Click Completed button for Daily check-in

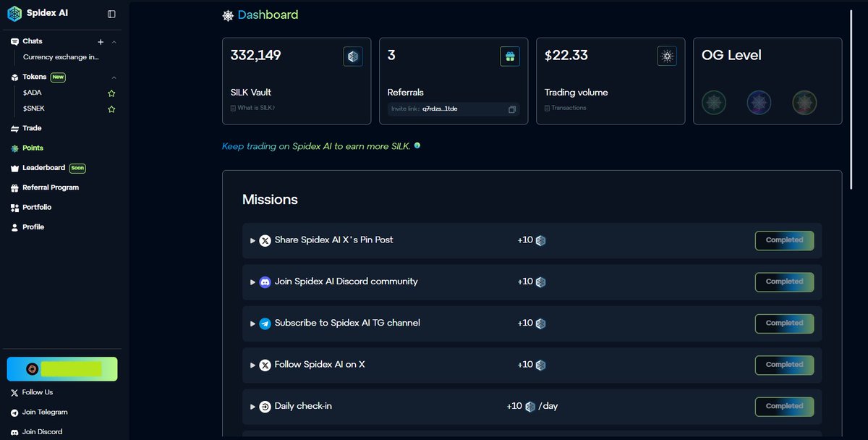click(x=785, y=407)
